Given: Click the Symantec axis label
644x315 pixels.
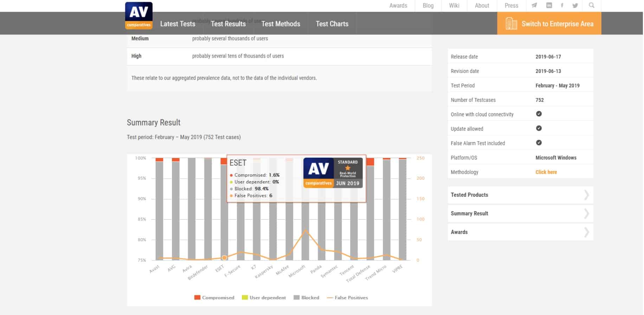Looking at the screenshot, I should [329, 271].
